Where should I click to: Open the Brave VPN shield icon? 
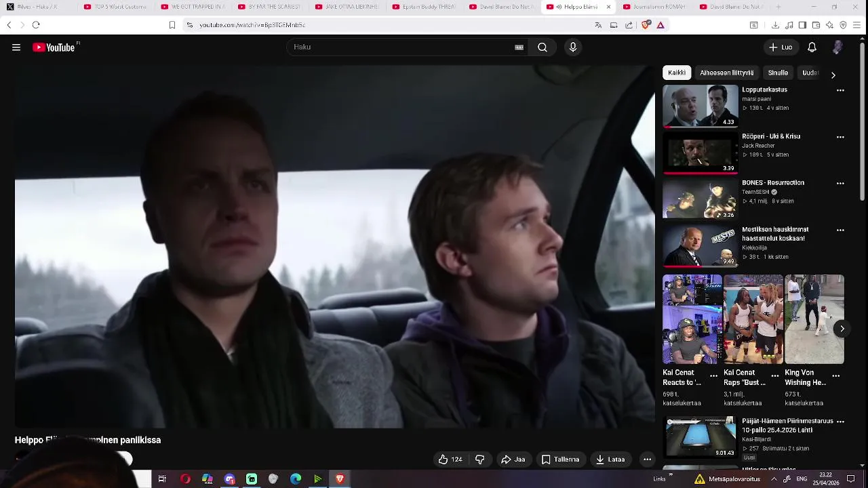843,25
